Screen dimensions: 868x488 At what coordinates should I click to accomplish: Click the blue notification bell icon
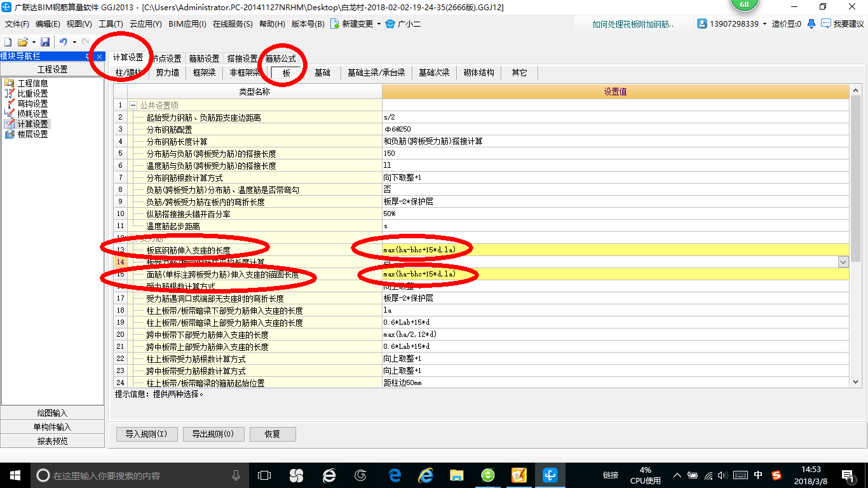click(x=811, y=24)
